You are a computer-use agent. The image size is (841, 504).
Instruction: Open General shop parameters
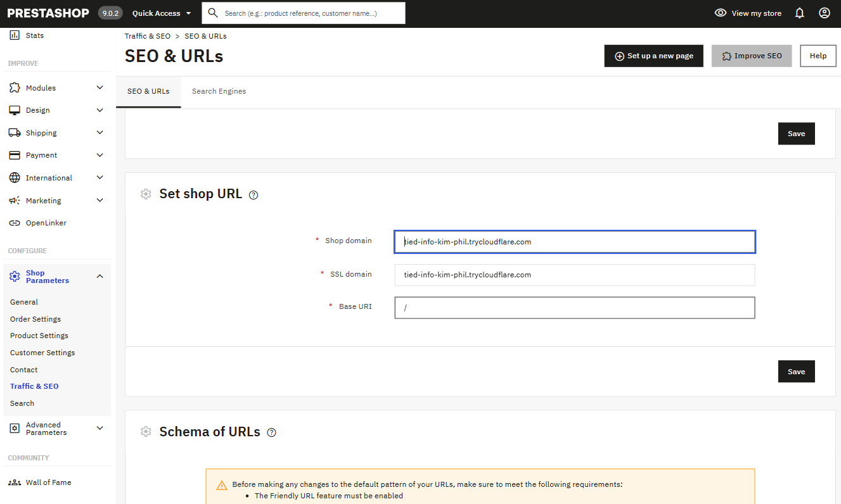pos(24,302)
